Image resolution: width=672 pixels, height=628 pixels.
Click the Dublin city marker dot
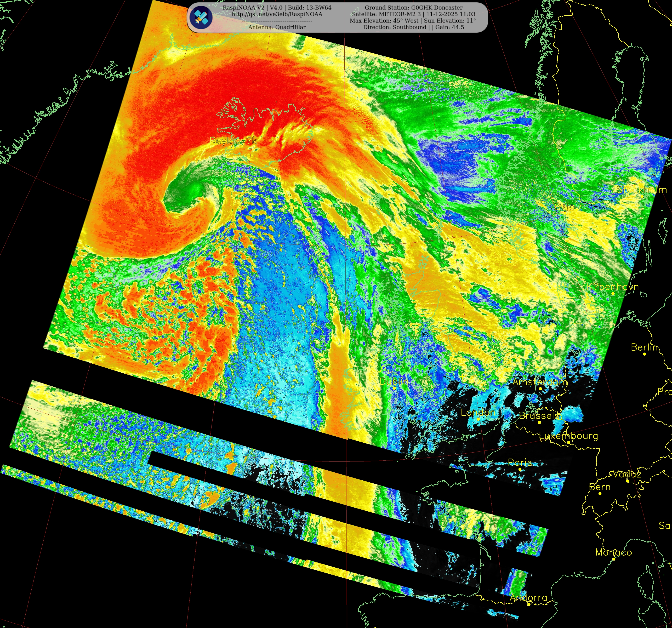coord(394,388)
